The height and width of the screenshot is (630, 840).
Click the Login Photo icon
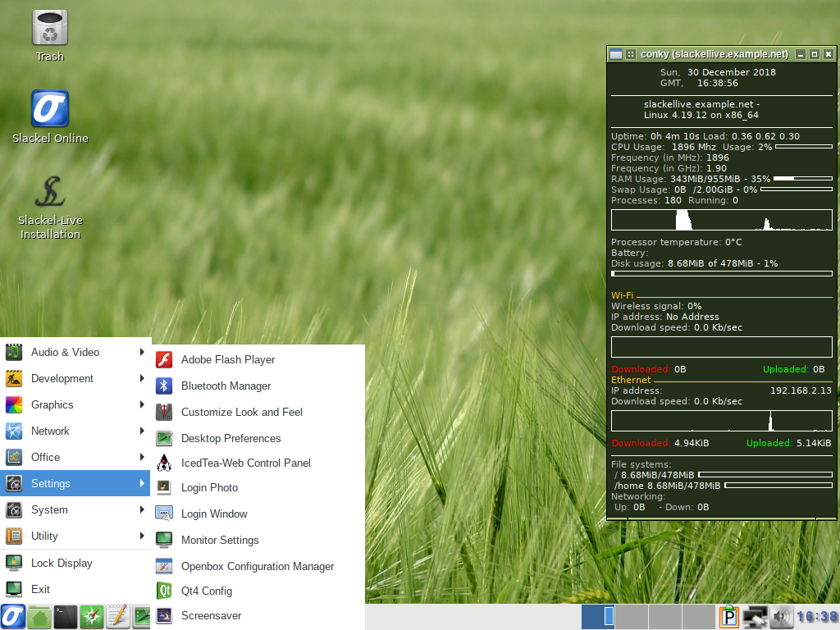click(164, 487)
